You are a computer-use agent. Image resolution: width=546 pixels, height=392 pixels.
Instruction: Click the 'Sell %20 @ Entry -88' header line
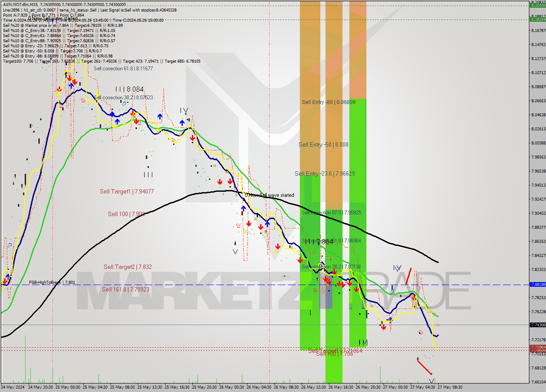coord(58,56)
